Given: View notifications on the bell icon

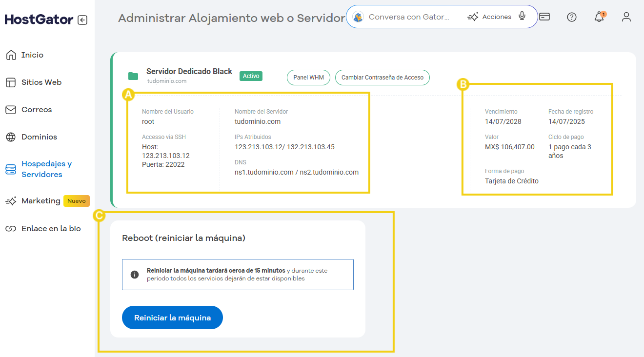Looking at the screenshot, I should 599,17.
